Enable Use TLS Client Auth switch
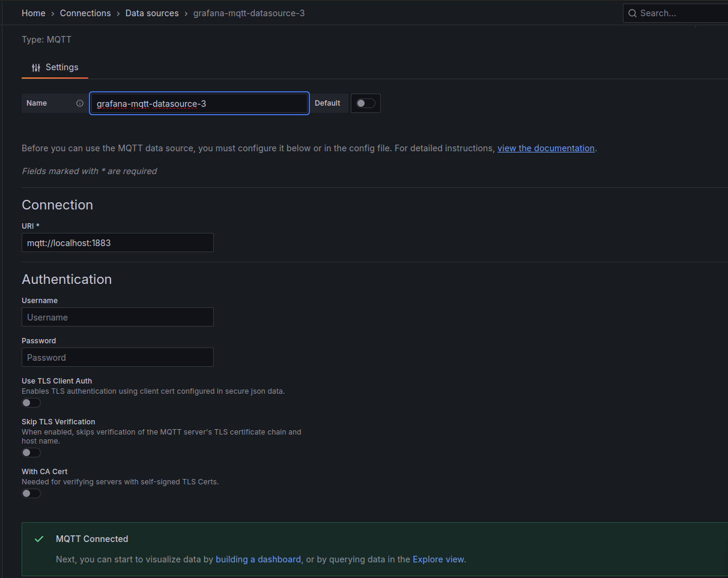Viewport: 728px width, 578px height. click(31, 403)
